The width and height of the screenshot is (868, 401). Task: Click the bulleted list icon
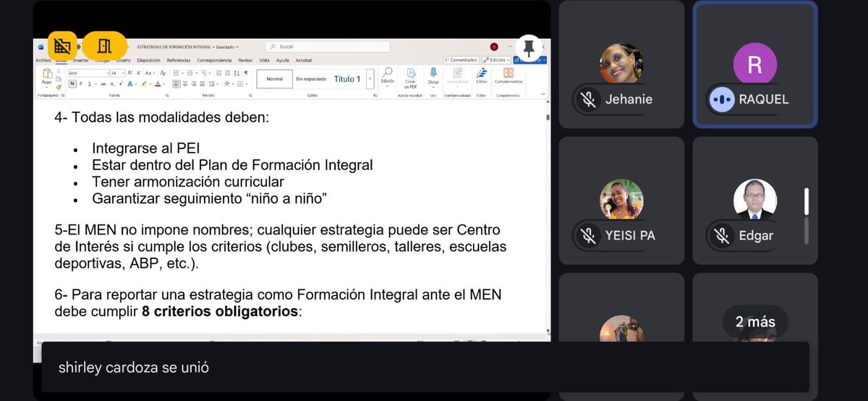176,73
